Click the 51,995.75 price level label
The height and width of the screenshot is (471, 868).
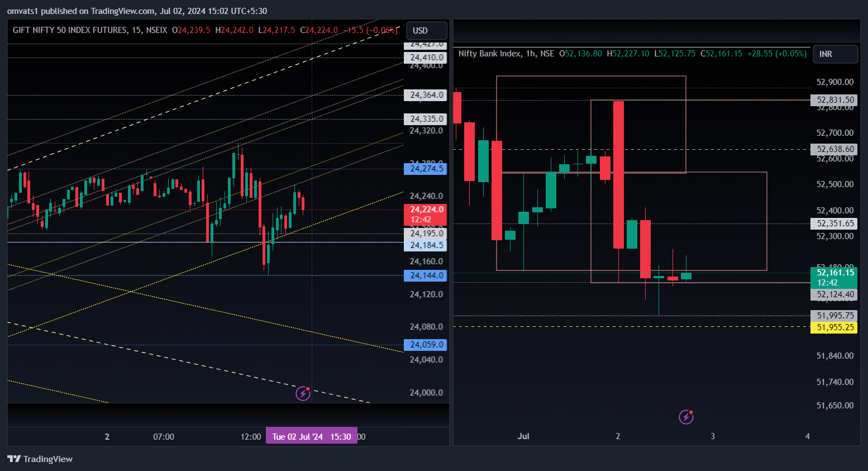click(x=834, y=316)
